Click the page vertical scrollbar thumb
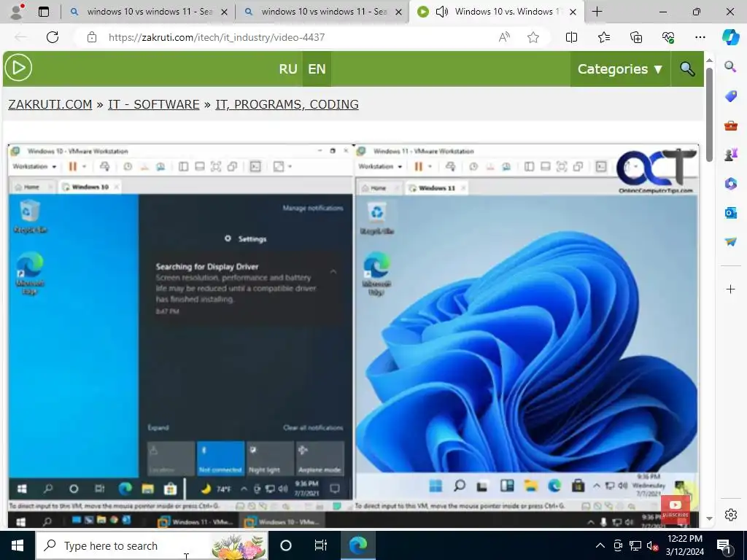Image resolution: width=747 pixels, height=560 pixels. 709,114
